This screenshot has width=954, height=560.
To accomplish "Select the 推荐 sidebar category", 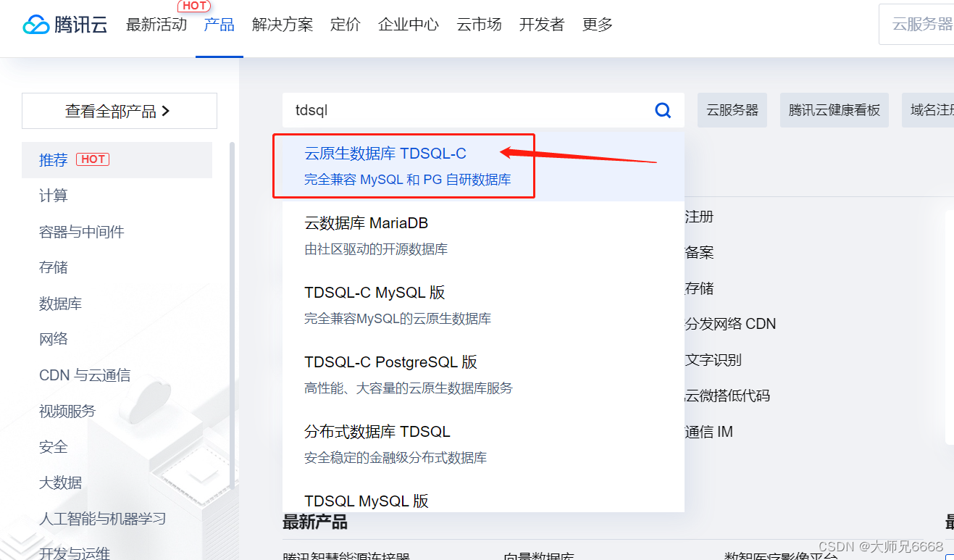I will [x=117, y=159].
